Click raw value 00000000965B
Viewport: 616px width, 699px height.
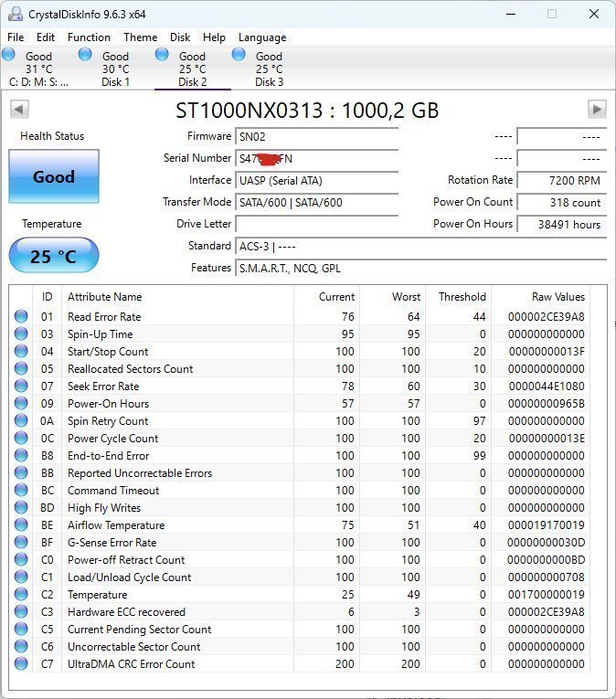pos(547,404)
